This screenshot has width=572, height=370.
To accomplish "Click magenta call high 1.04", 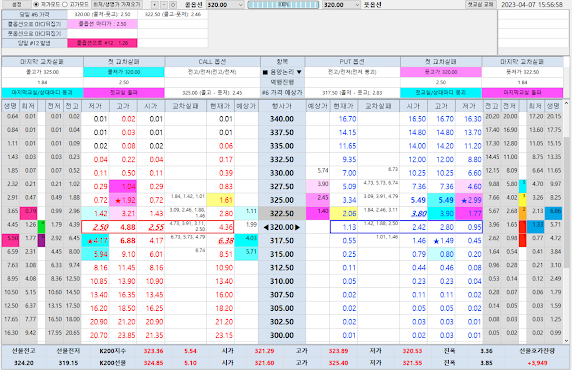I will [x=123, y=186].
